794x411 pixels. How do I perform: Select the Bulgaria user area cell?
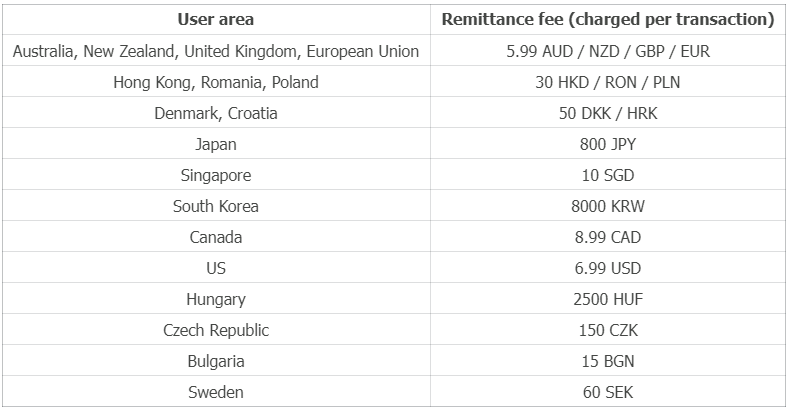(x=215, y=361)
